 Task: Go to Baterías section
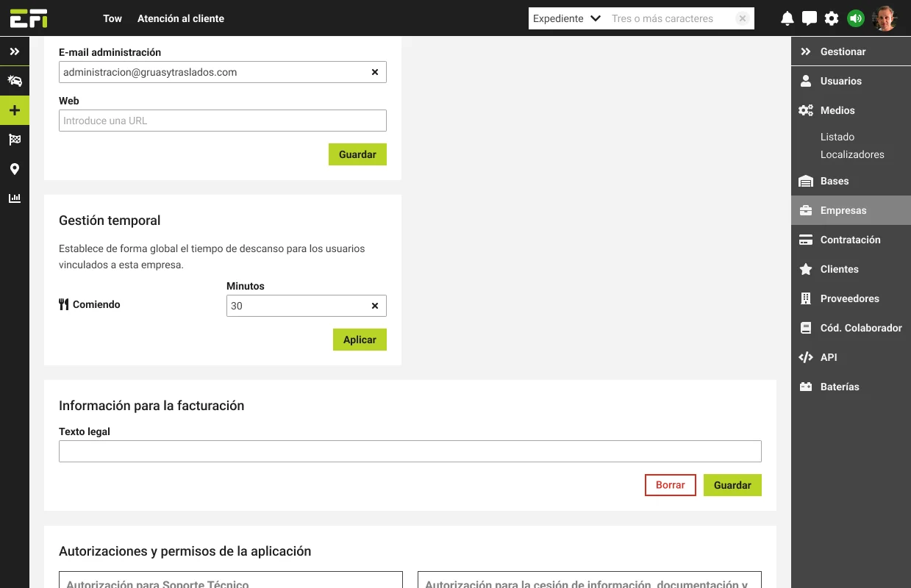(x=840, y=387)
